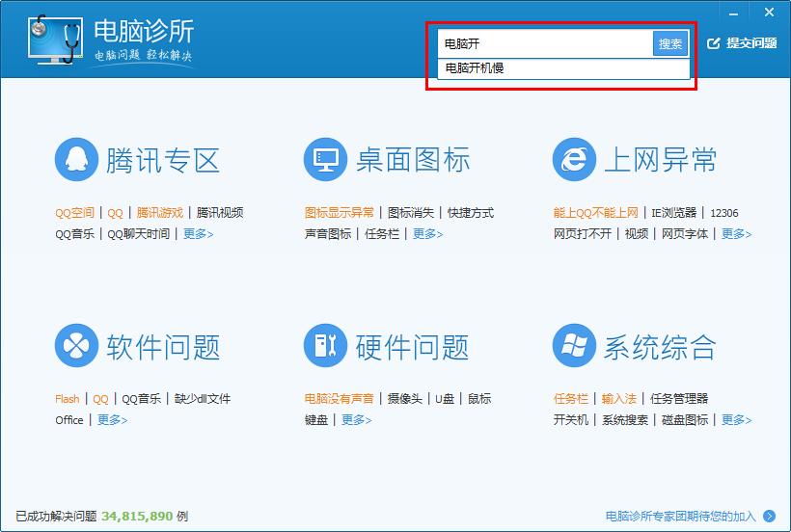Click the search input field with 电脑开
Viewport: 791px width, 532px height.
(x=545, y=43)
